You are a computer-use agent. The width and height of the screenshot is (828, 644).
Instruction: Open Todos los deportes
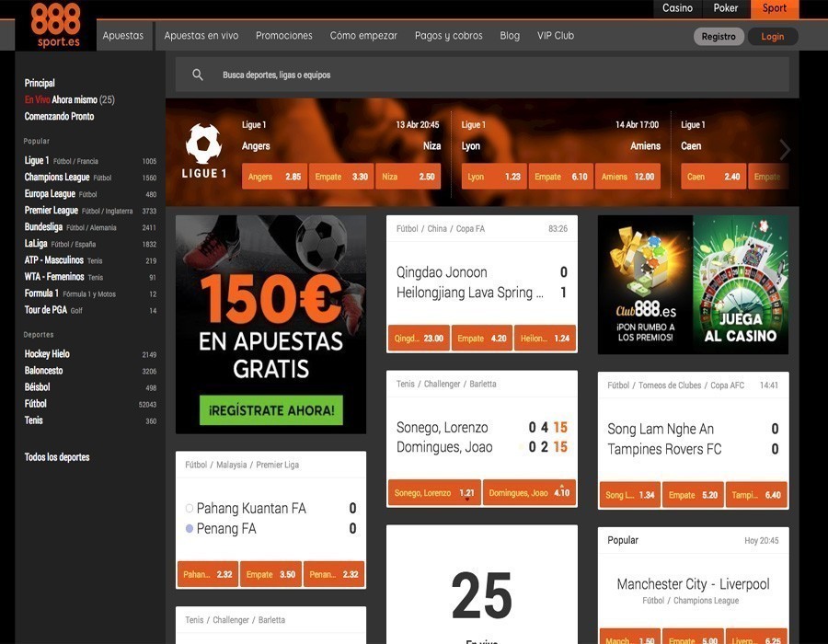[57, 457]
